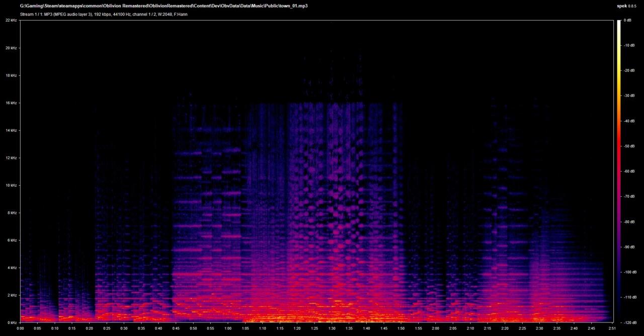Click the spek 0.8.5 version label

tap(628, 6)
